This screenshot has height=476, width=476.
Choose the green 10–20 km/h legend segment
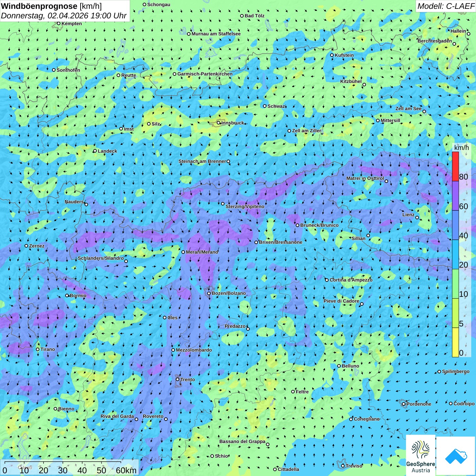point(455,284)
